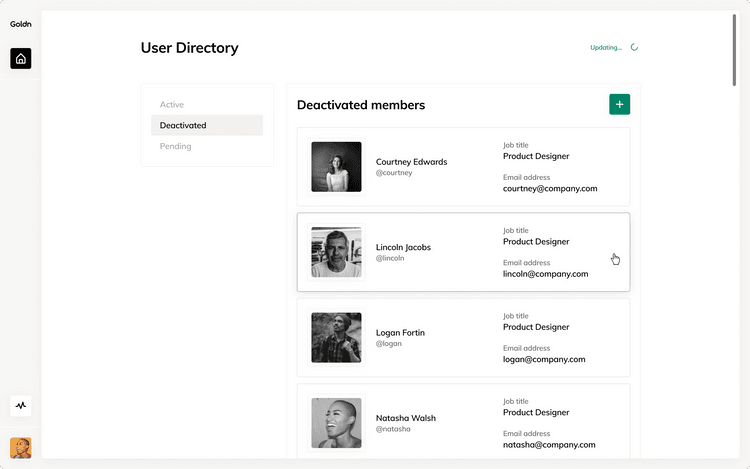Select the Deactivated tab
The height and width of the screenshot is (469, 750).
(207, 125)
